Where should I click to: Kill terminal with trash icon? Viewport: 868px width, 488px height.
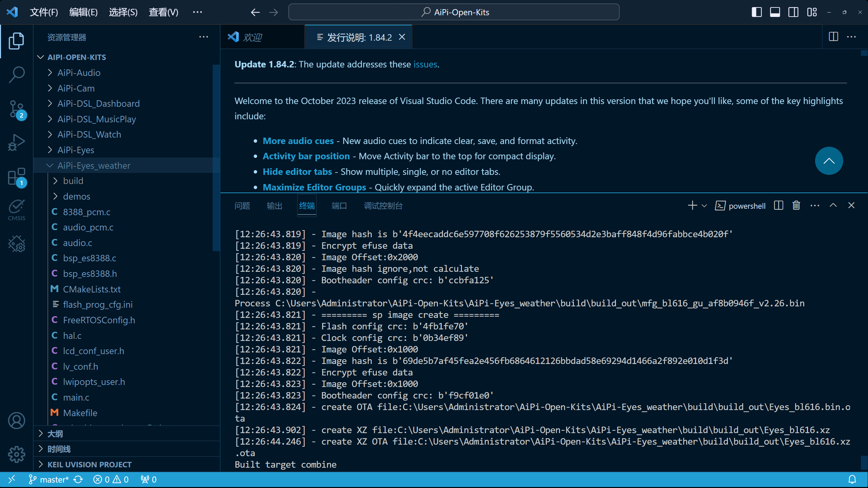tap(796, 205)
